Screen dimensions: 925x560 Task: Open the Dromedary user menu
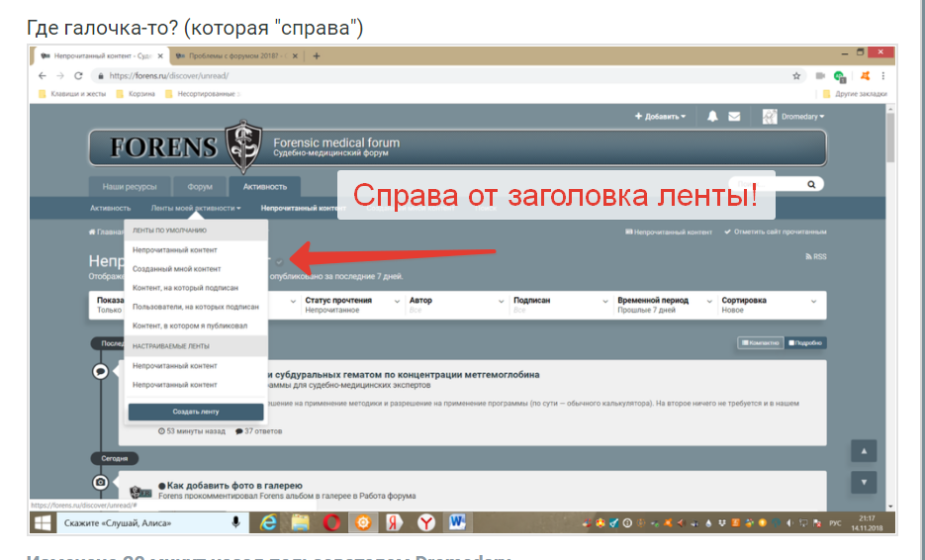pyautogui.click(x=793, y=116)
